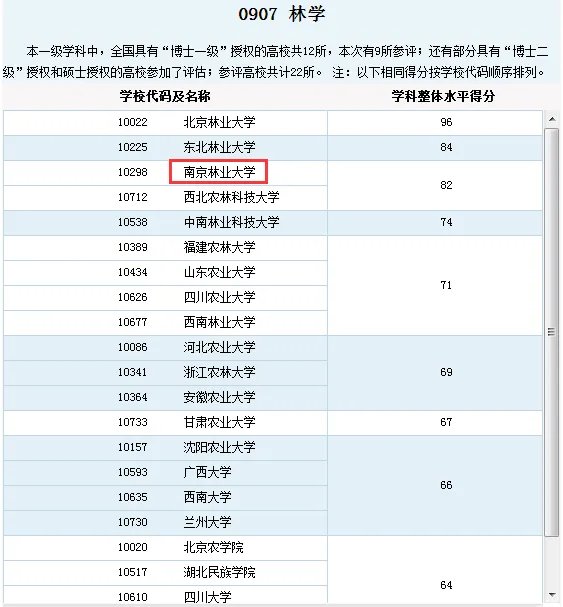563x607 pixels.
Task: Select 湖北民族学院 name
Action: [x=220, y=572]
